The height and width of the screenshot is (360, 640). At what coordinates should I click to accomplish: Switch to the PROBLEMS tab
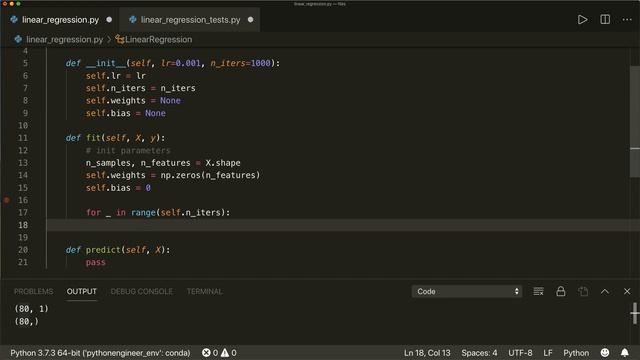tap(33, 291)
